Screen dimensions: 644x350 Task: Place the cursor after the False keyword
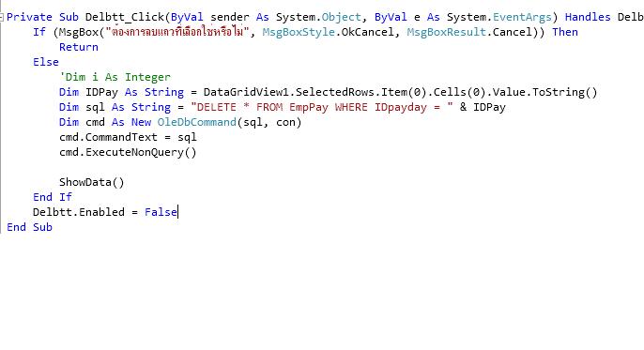(177, 212)
